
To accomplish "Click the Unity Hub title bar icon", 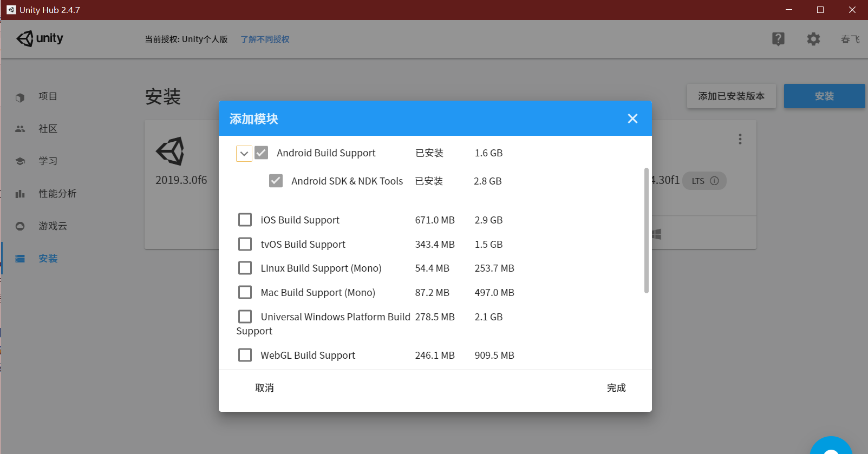I will [11, 10].
